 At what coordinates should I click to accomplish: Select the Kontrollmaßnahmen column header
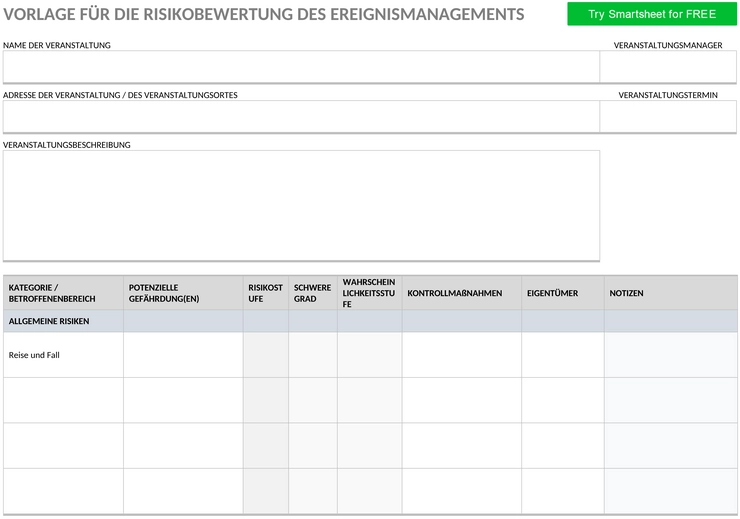pyautogui.click(x=462, y=293)
